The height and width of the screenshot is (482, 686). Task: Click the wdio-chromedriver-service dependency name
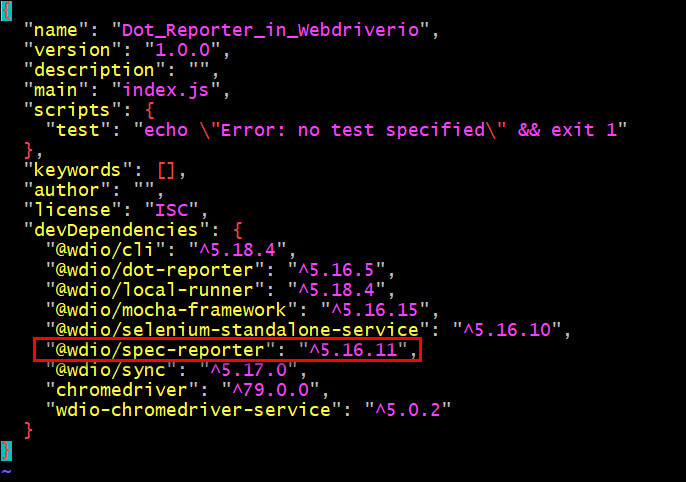[x=194, y=410]
